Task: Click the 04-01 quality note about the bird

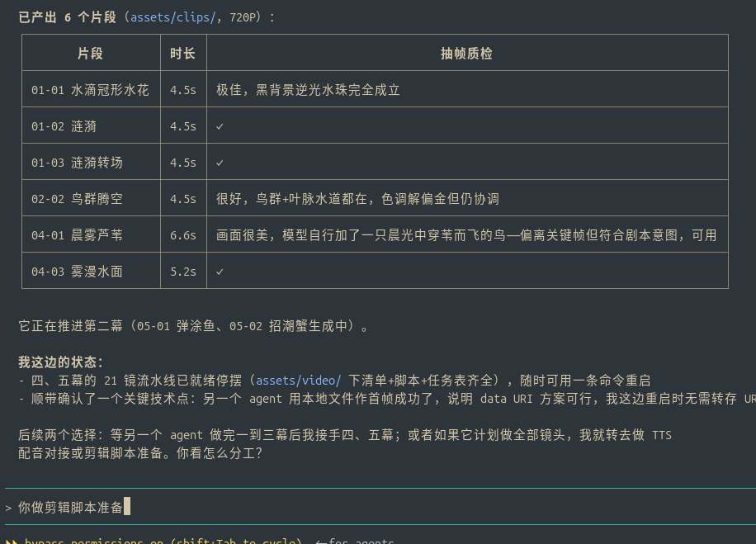Action: (466, 235)
